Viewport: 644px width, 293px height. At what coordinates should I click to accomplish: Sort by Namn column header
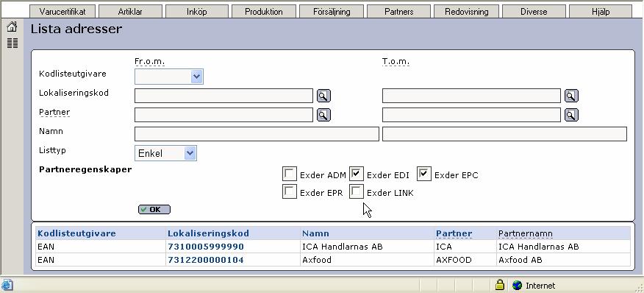315,233
